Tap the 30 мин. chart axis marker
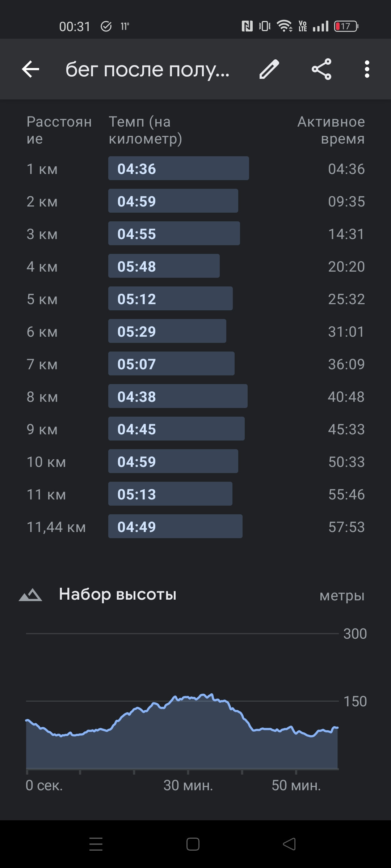The image size is (391, 868). [188, 786]
